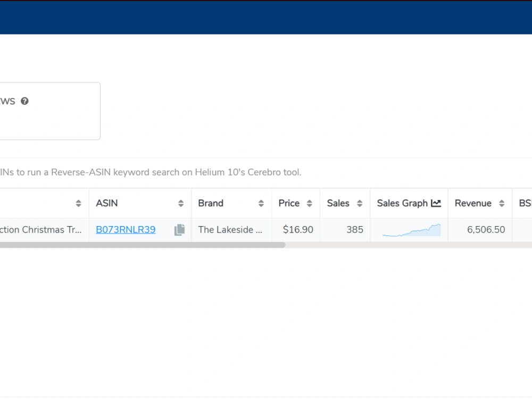Image resolution: width=532 pixels, height=399 pixels.
Task: Select the Price column header
Action: pyautogui.click(x=296, y=203)
